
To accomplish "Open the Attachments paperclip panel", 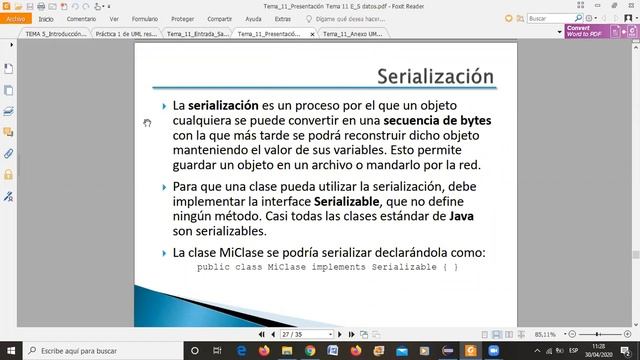I will (x=8, y=153).
